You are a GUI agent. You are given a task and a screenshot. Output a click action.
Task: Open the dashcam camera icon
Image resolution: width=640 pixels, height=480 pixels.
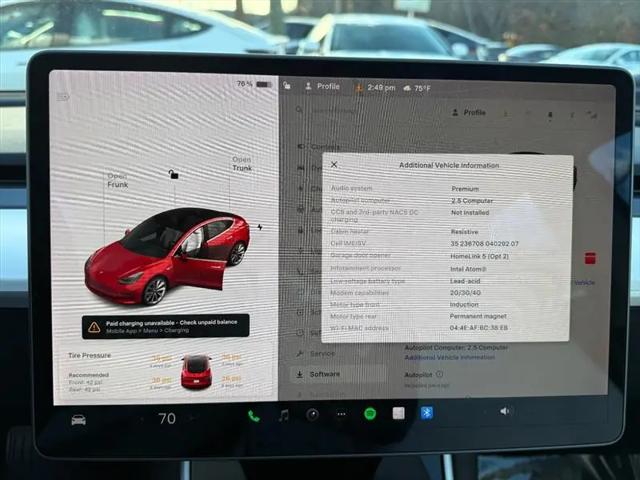(x=312, y=415)
